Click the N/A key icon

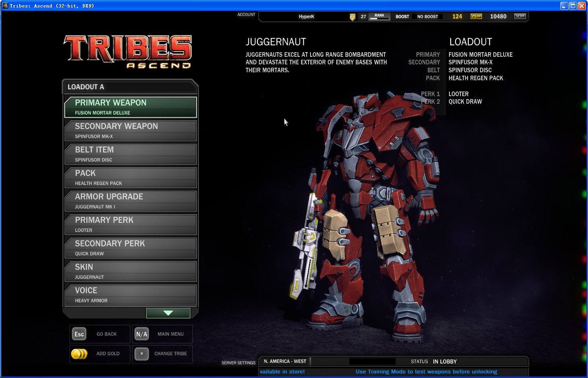142,334
